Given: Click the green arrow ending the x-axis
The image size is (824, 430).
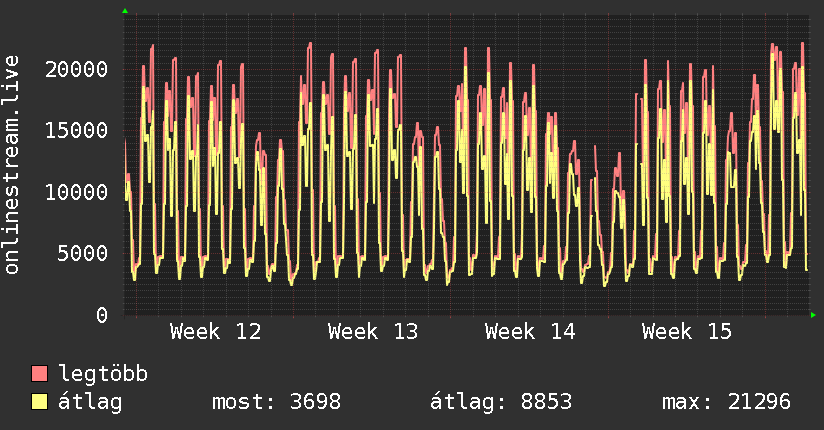Looking at the screenshot, I should 813,315.
